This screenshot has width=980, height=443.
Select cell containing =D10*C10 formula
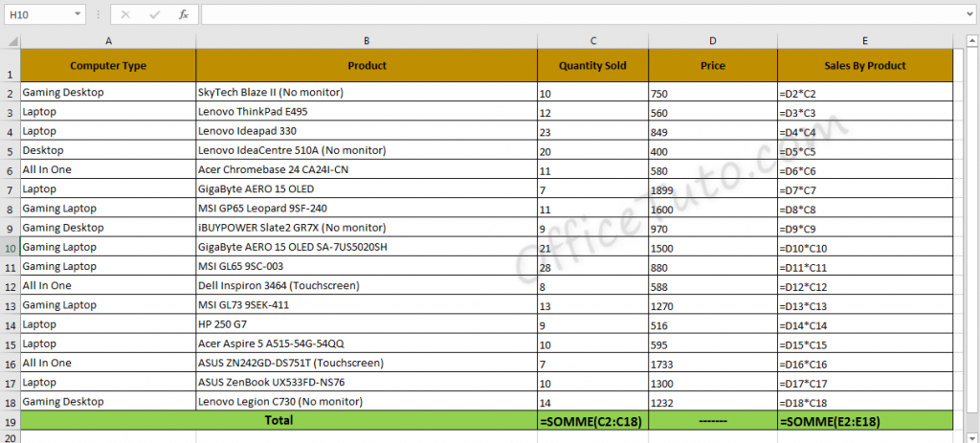[x=865, y=248]
